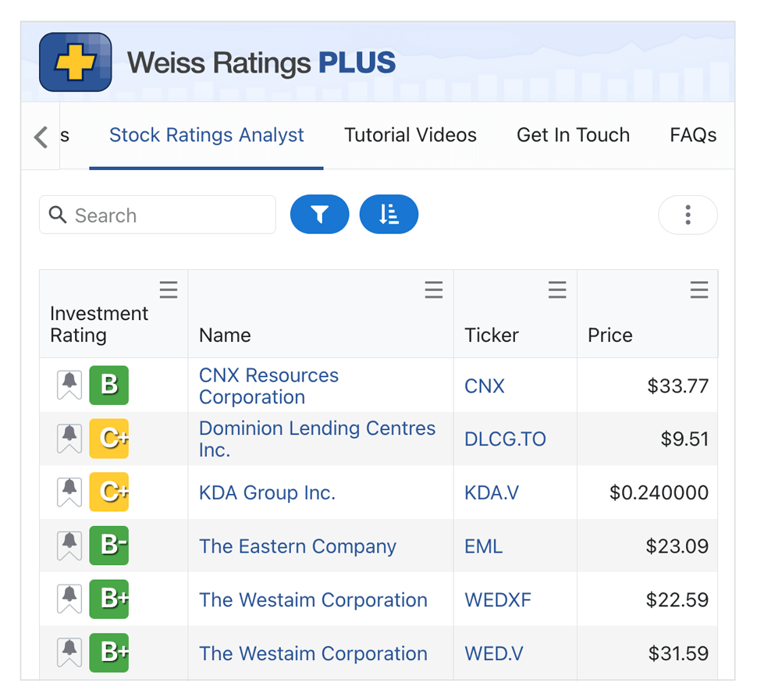The image size is (757, 700).
Task: Click the green B rating badge for CNX
Action: [109, 385]
